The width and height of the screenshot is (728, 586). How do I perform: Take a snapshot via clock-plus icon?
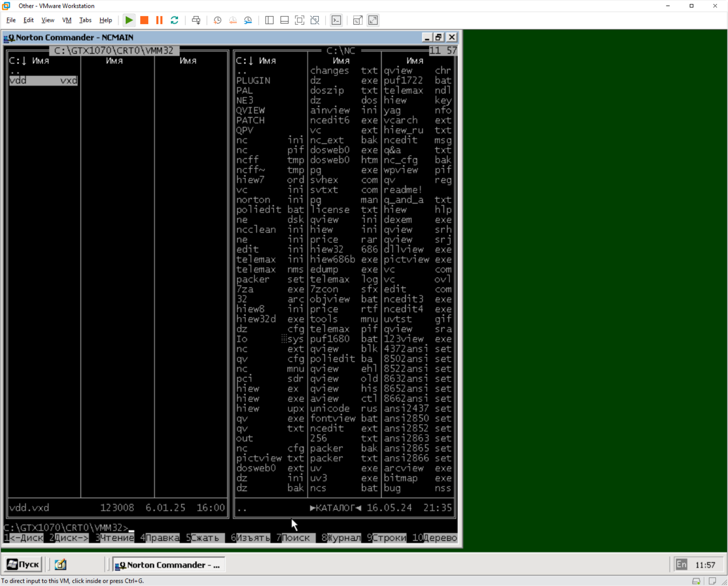[x=217, y=20]
